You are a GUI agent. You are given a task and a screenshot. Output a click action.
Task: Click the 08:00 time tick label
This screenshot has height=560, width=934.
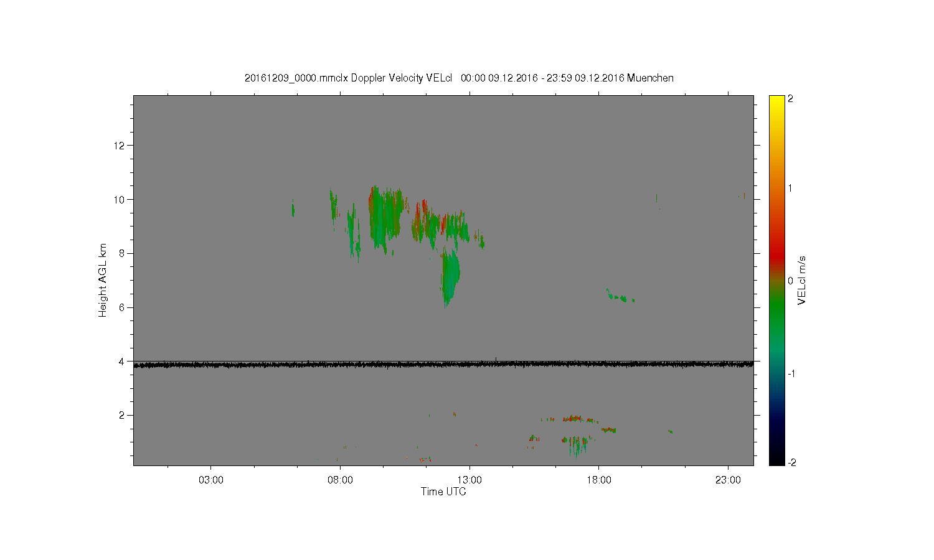tap(340, 480)
